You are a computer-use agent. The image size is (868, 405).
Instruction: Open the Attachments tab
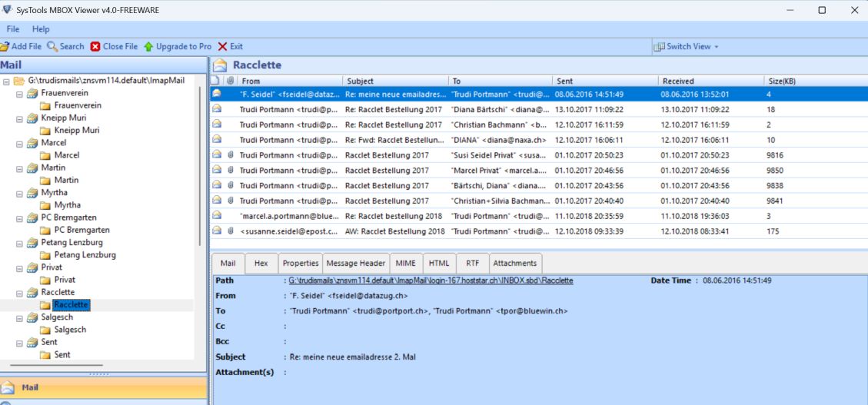coord(514,263)
